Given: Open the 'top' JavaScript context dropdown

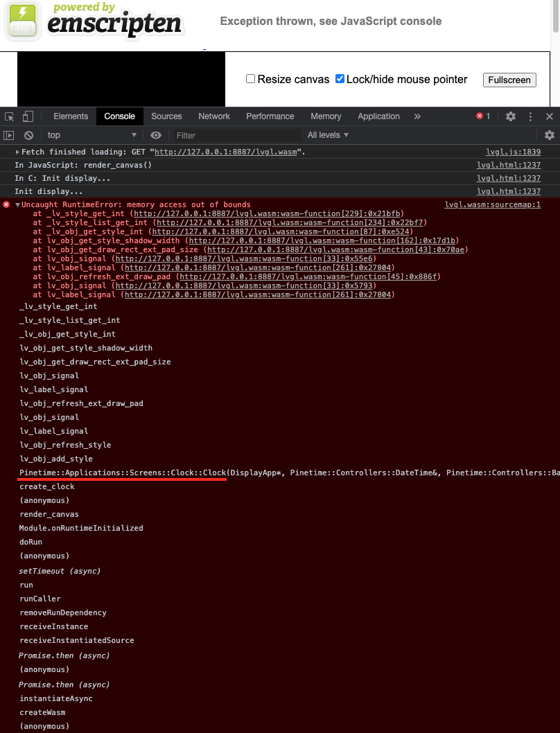Looking at the screenshot, I should [x=91, y=135].
